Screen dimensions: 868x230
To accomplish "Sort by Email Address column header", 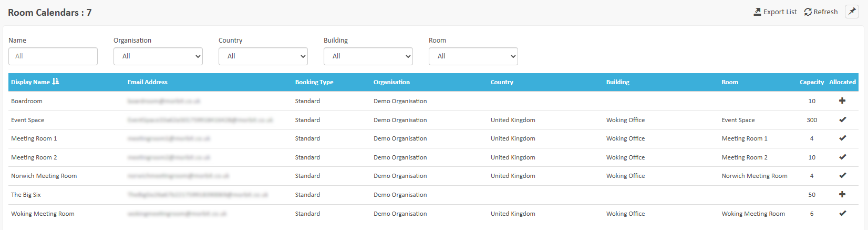I will click(148, 82).
